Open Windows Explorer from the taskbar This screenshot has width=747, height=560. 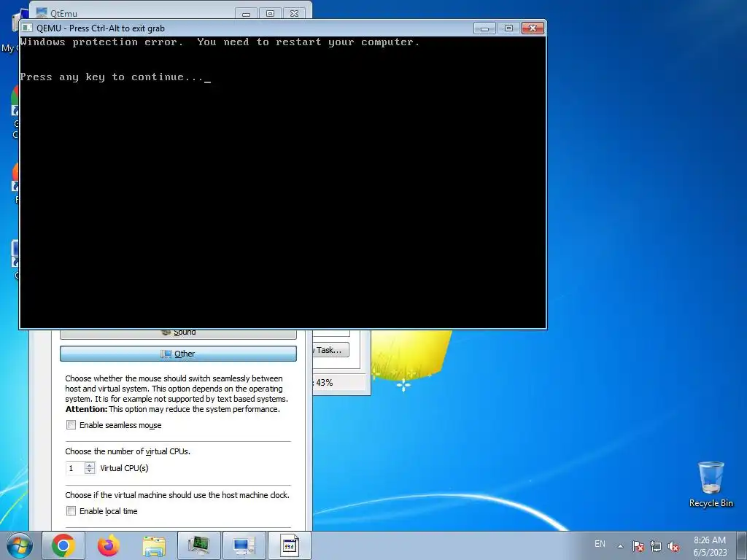coord(154,545)
